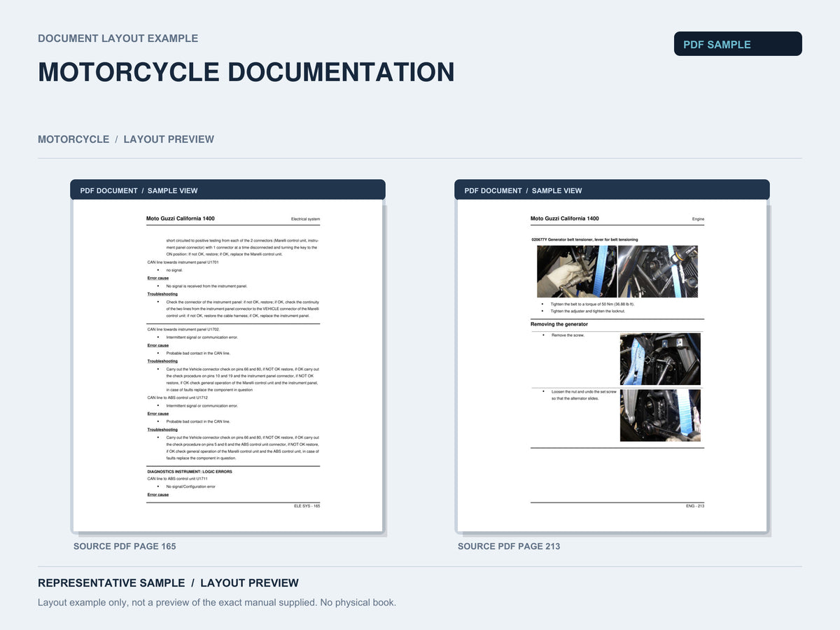The width and height of the screenshot is (840, 630).
Task: Click the header bar of the page 165 card
Action: (x=227, y=190)
